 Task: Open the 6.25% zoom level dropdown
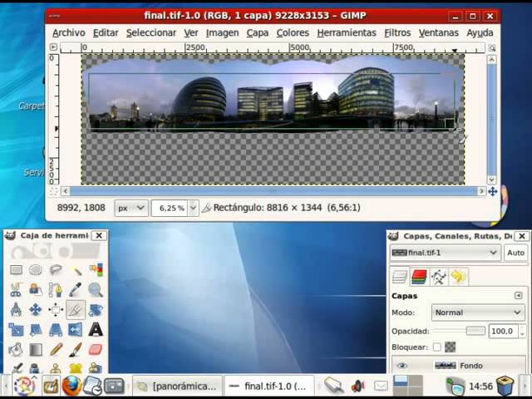[193, 208]
